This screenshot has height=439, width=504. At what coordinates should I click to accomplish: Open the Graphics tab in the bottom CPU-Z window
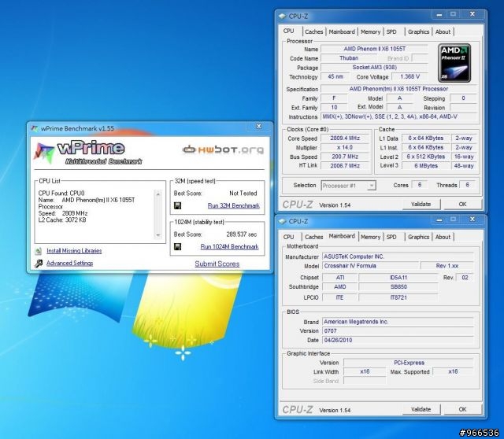[418, 237]
